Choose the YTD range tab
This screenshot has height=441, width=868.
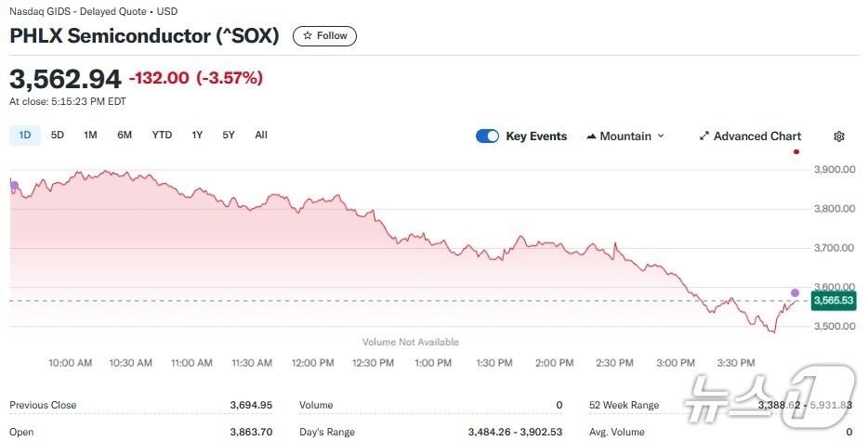[162, 135]
